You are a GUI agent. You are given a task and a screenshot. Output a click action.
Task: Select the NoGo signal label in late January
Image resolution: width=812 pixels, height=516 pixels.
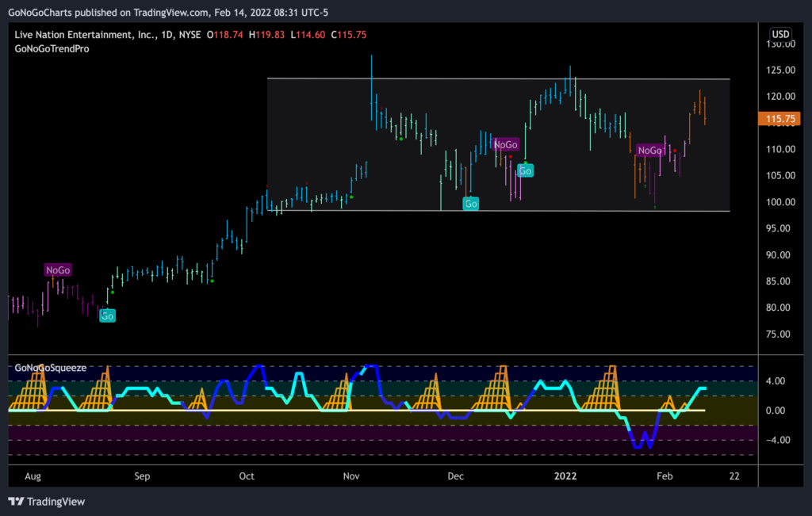[x=650, y=151]
